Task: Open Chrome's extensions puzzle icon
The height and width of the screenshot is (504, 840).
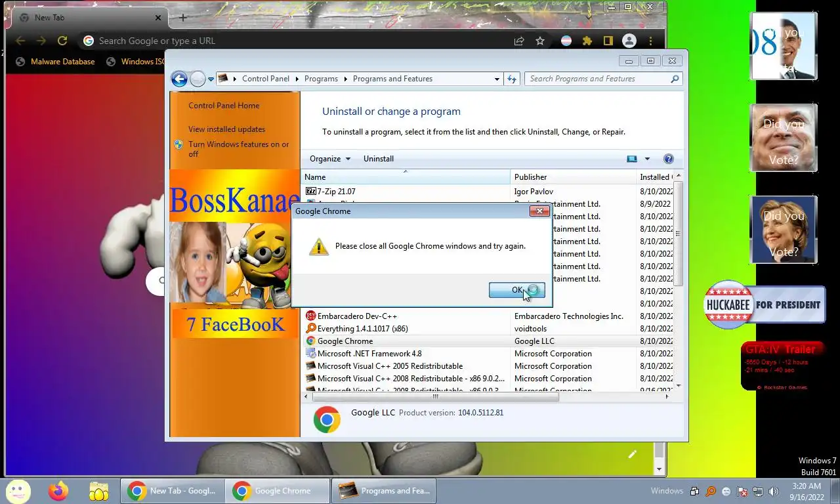Action: point(587,41)
